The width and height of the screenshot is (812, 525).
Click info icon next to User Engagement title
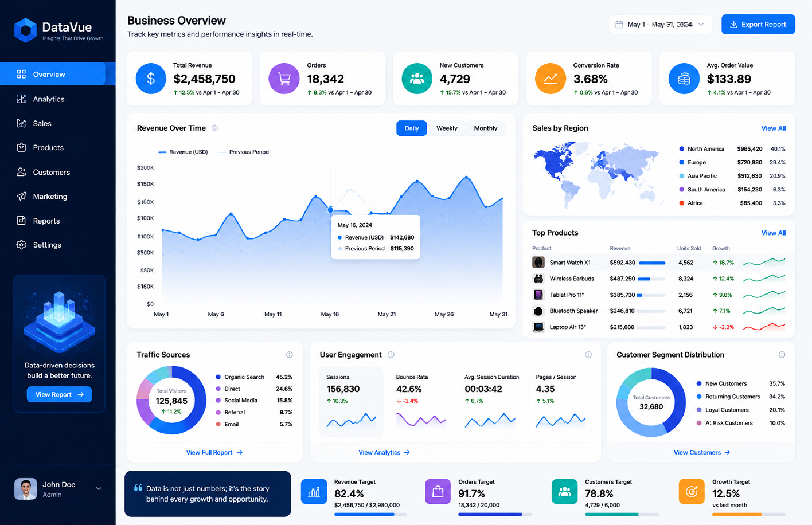[391, 355]
